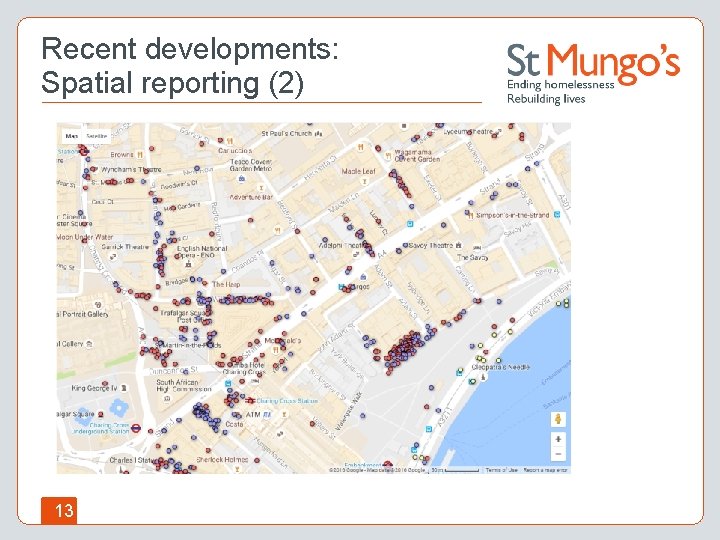Click the Simpson's-in-the-Strand restaurant icon
This screenshot has height=540, width=720.
point(471,214)
